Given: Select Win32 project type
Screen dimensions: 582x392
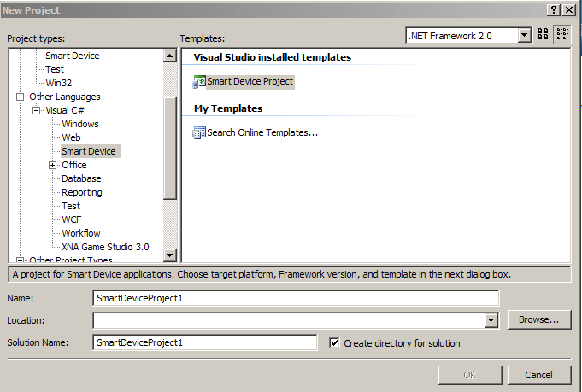Looking at the screenshot, I should [59, 83].
